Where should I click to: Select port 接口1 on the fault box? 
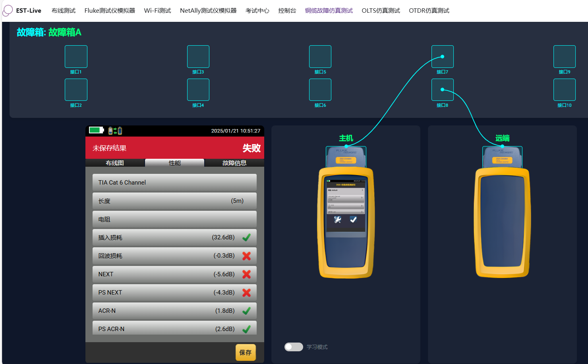76,56
